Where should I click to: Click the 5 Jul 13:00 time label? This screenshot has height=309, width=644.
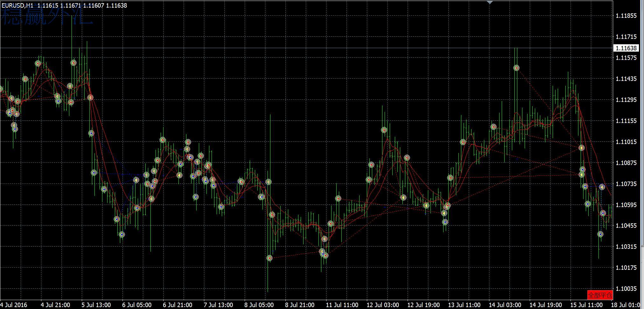point(96,305)
